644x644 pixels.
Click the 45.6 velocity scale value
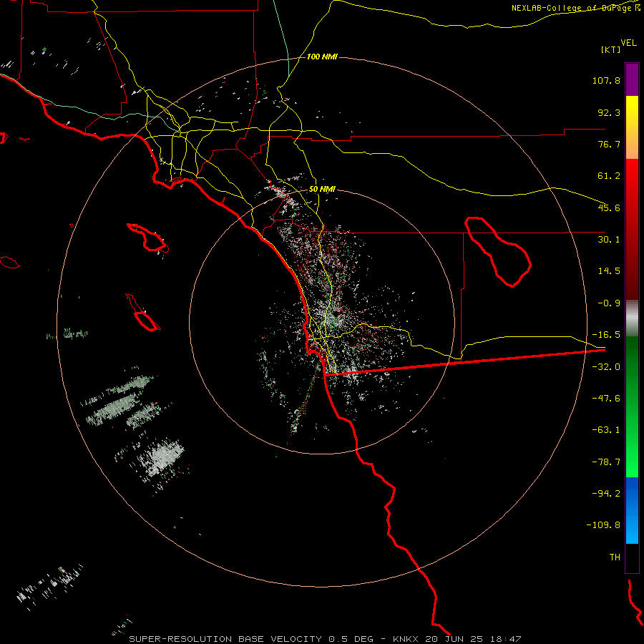tap(609, 208)
